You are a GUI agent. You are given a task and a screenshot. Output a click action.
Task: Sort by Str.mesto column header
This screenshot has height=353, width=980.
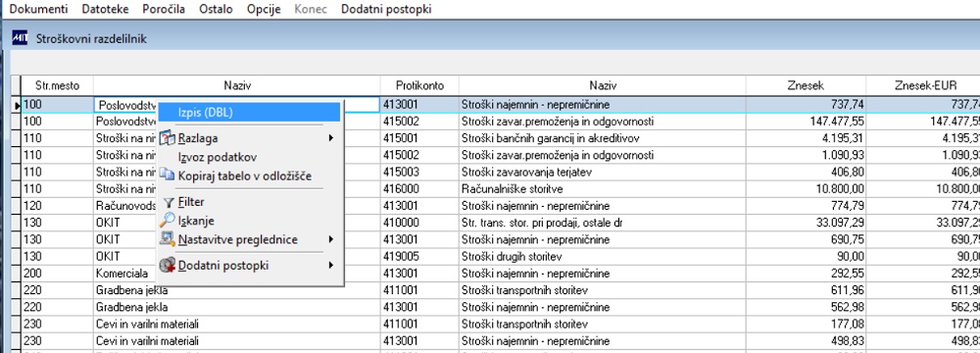point(57,85)
